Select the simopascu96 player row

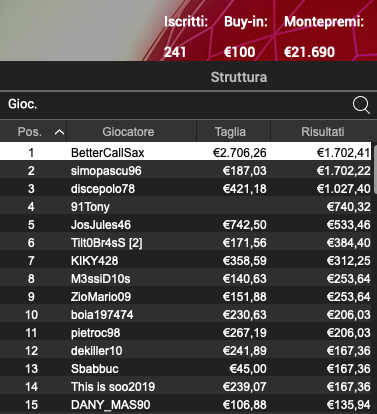pyautogui.click(x=186, y=171)
